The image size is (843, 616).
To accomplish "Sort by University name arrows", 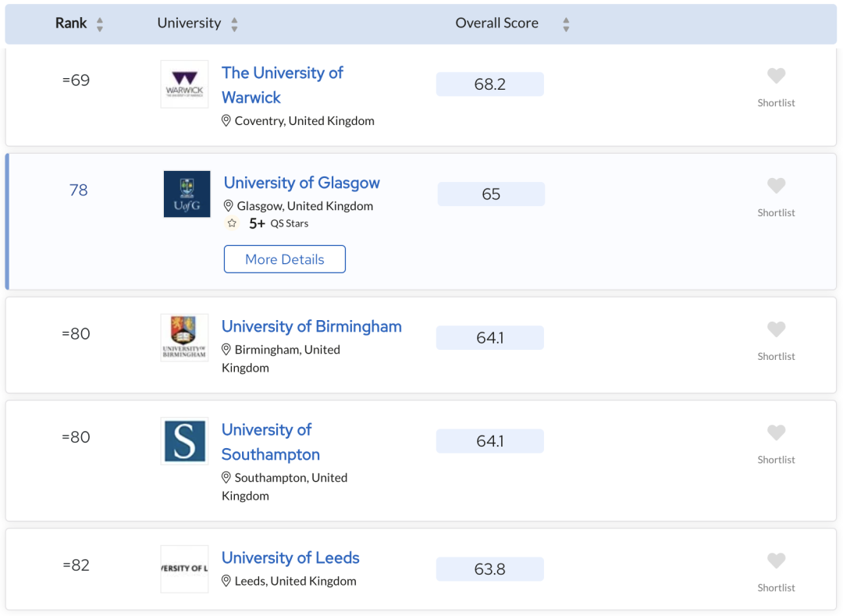I will 234,24.
